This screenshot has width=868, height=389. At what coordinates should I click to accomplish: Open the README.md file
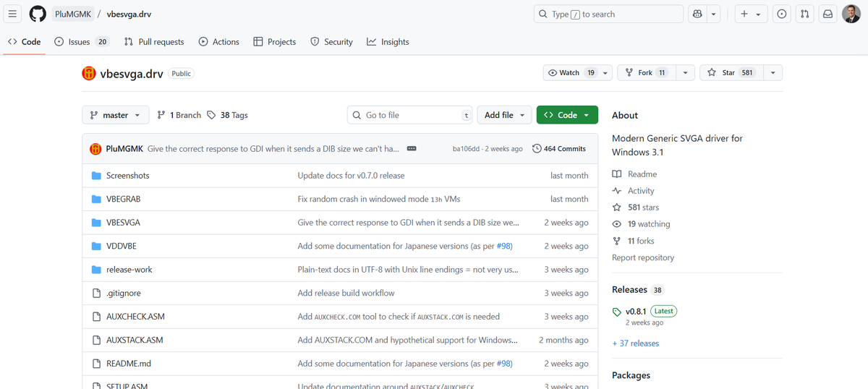(x=129, y=364)
